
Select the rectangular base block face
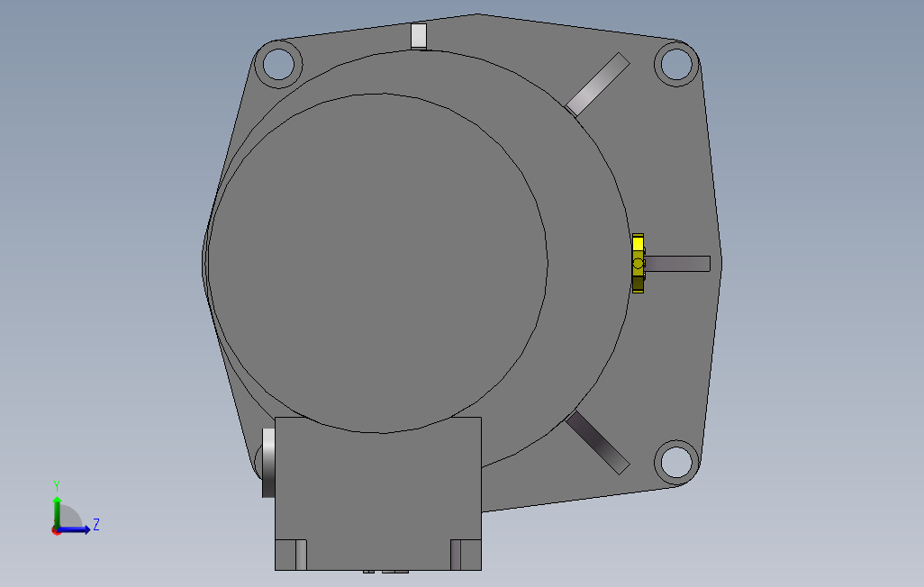[377, 494]
